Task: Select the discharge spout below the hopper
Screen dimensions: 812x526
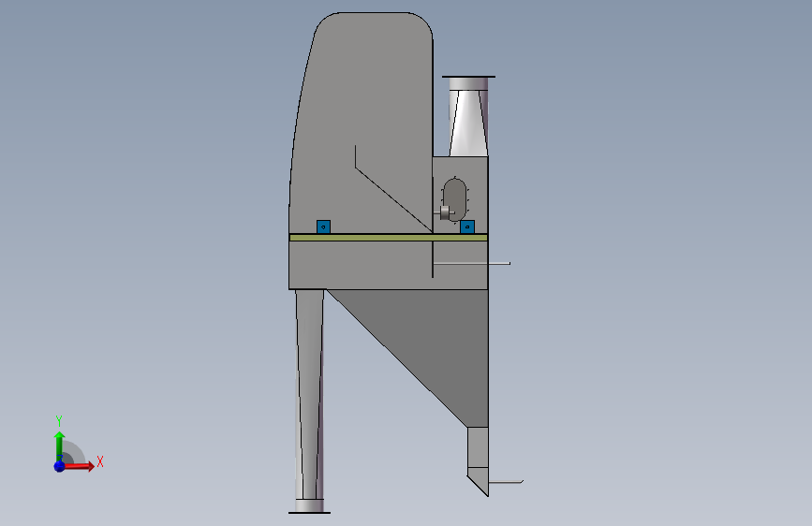Action: (478, 460)
